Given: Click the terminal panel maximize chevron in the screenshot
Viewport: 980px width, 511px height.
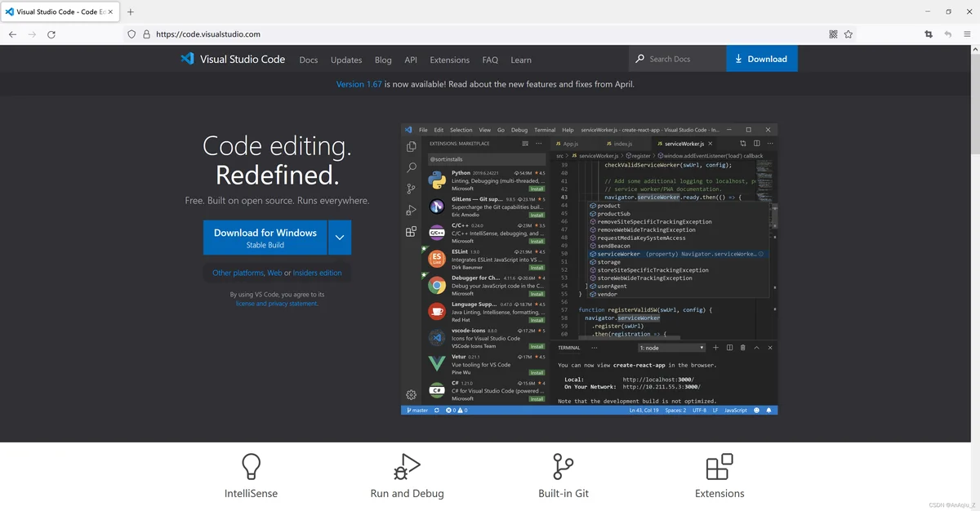Looking at the screenshot, I should click(756, 348).
